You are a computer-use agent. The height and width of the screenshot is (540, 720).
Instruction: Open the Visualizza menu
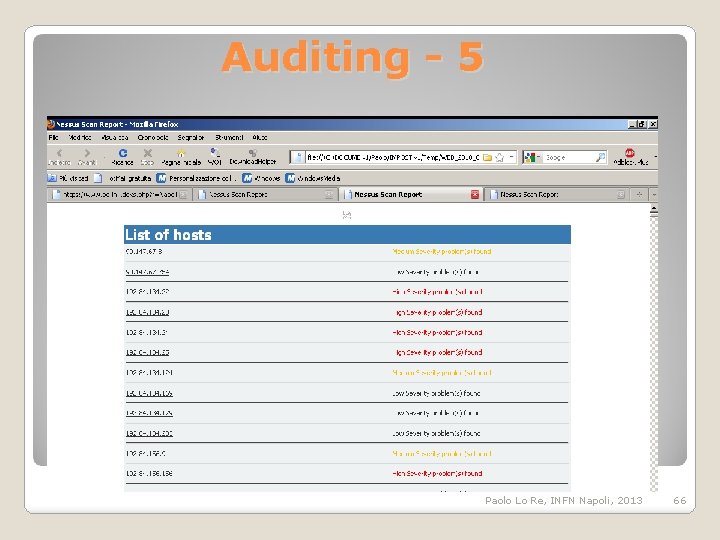(x=115, y=137)
